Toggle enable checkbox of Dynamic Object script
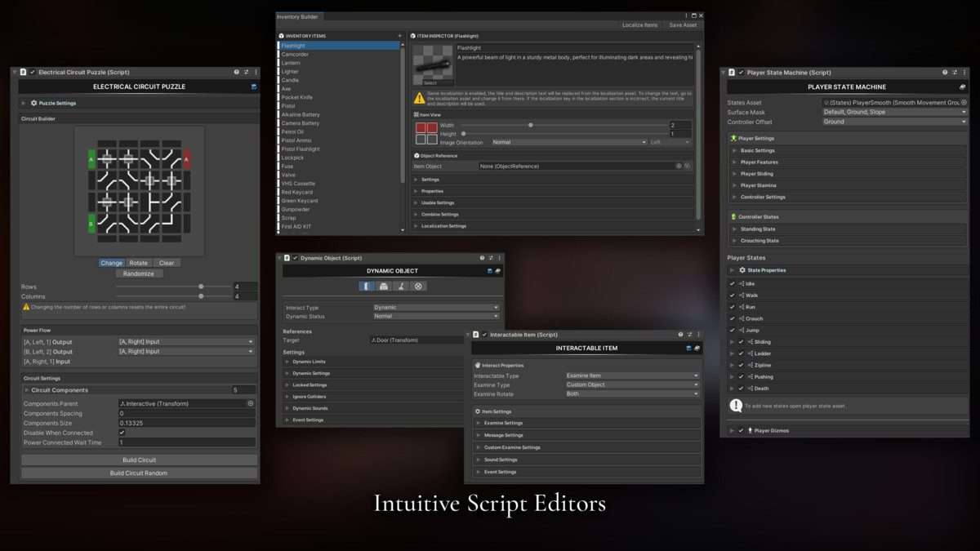Image resolution: width=980 pixels, height=551 pixels. [295, 258]
